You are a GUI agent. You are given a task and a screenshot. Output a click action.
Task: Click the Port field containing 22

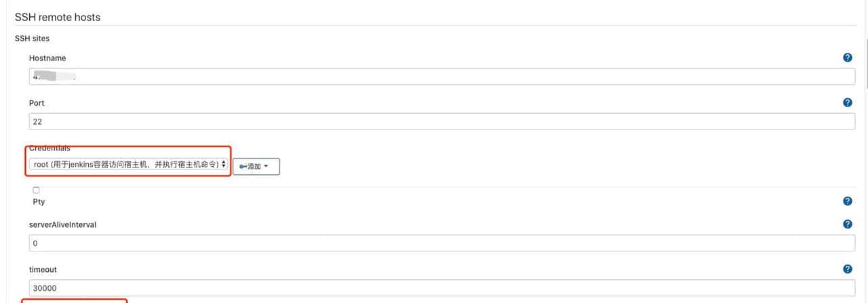pos(441,121)
